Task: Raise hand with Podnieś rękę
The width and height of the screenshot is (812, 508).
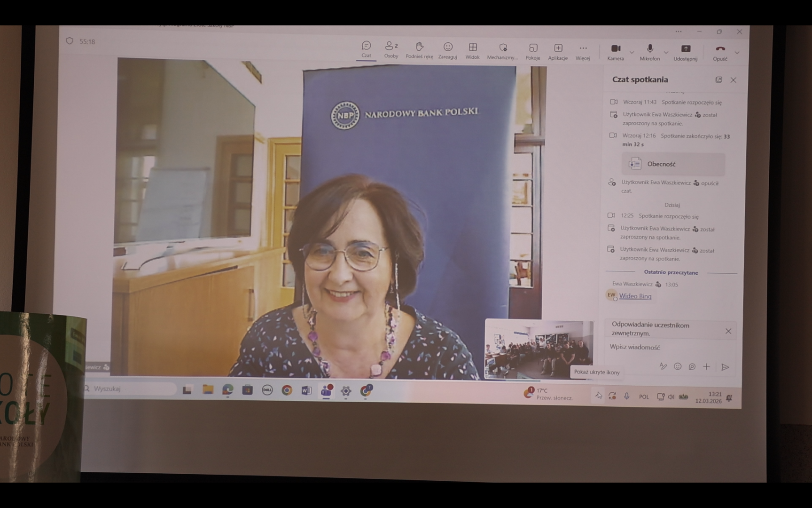Action: 419,49
